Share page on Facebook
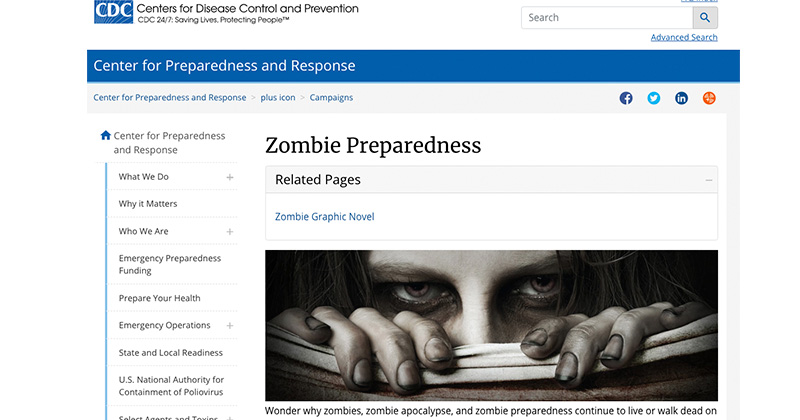800x420 pixels. pos(626,98)
